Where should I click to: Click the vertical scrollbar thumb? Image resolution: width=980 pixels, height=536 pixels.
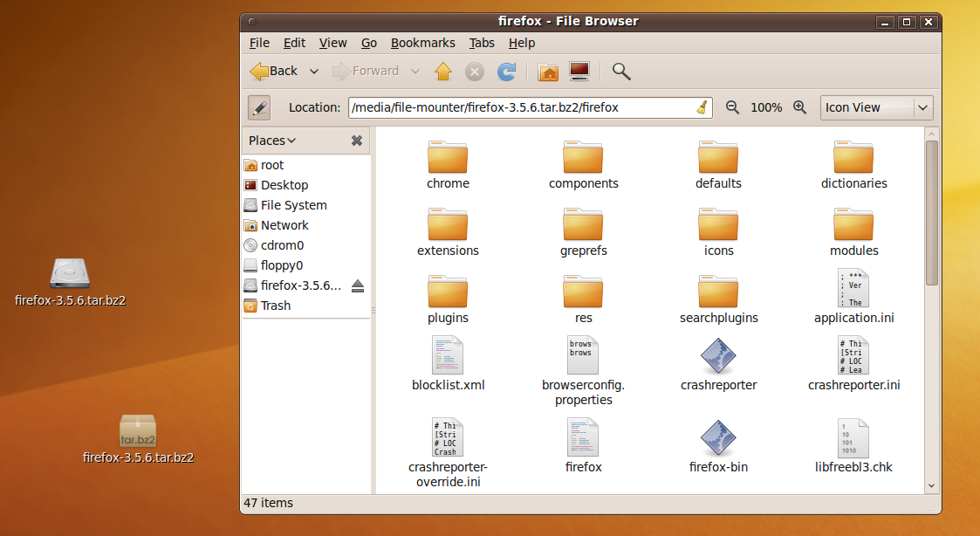931,213
